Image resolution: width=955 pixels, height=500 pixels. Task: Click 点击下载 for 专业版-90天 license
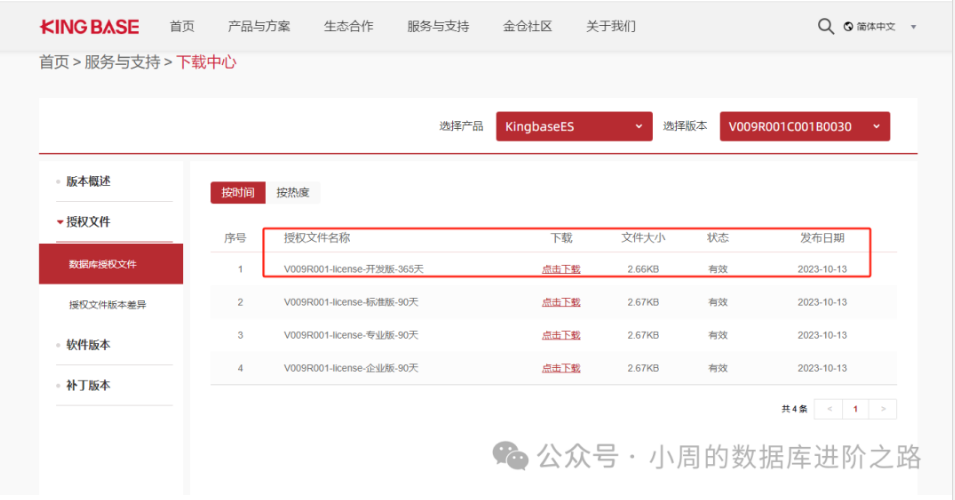pos(561,335)
